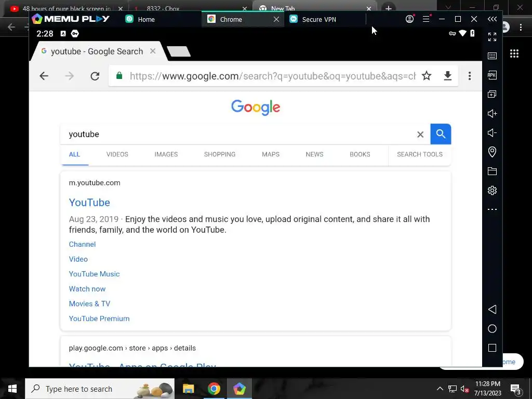Go back in Android Chrome browser
The width and height of the screenshot is (532, 399).
pyautogui.click(x=44, y=76)
